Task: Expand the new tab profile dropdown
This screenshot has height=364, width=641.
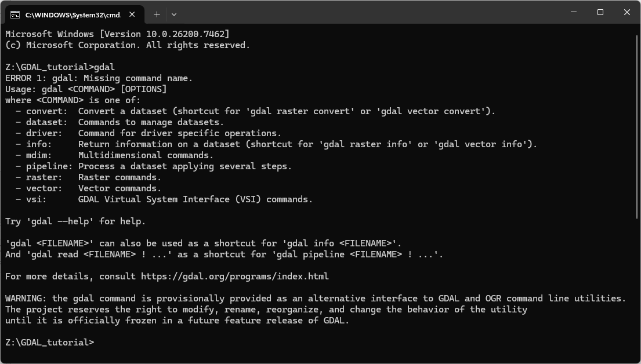Action: coord(174,13)
